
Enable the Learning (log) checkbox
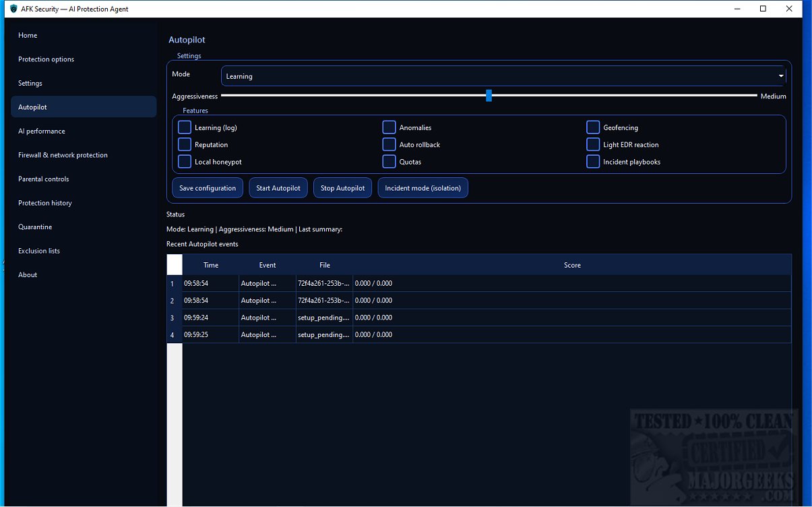(185, 127)
